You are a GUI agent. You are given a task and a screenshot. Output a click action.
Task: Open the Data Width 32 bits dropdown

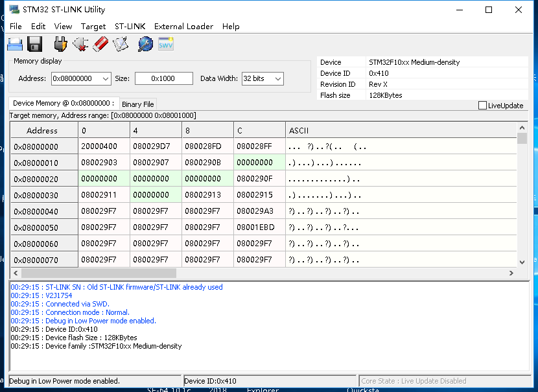[x=278, y=78]
